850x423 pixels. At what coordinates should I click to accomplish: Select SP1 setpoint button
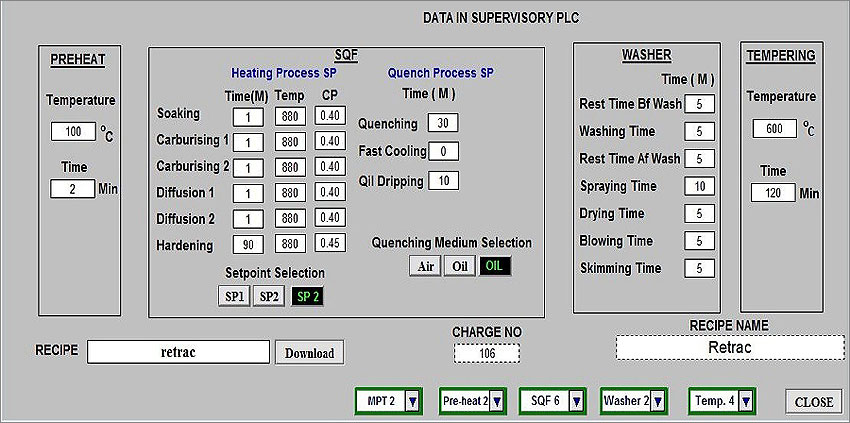pos(234,297)
